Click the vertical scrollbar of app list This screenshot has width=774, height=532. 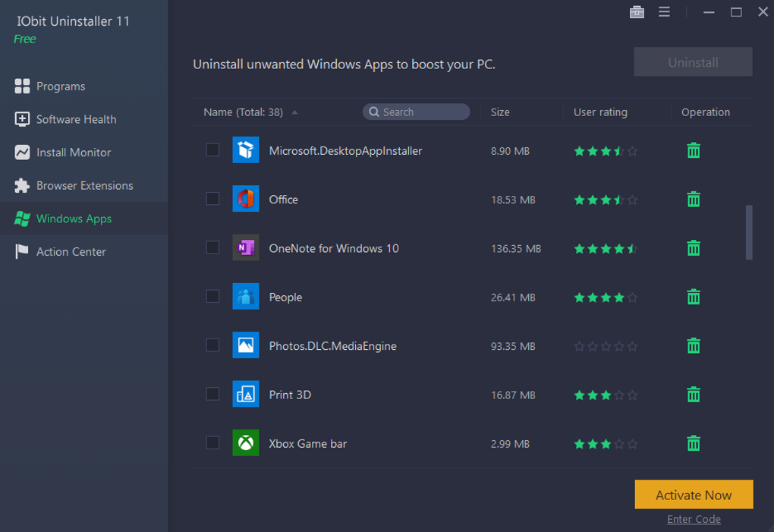click(x=749, y=232)
